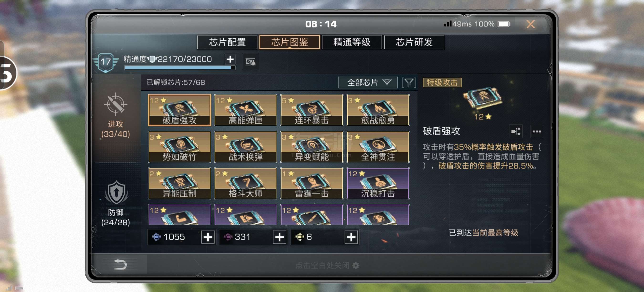Add more blue chip currency
Image resolution: width=644 pixels, height=292 pixels.
tap(208, 237)
